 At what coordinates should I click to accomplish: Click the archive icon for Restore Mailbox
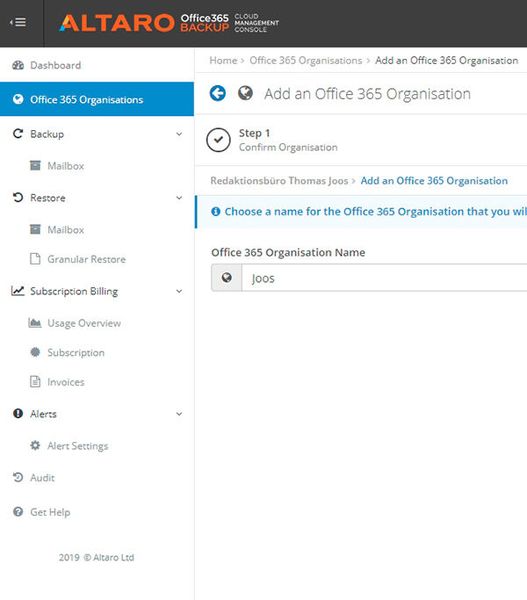pos(35,229)
